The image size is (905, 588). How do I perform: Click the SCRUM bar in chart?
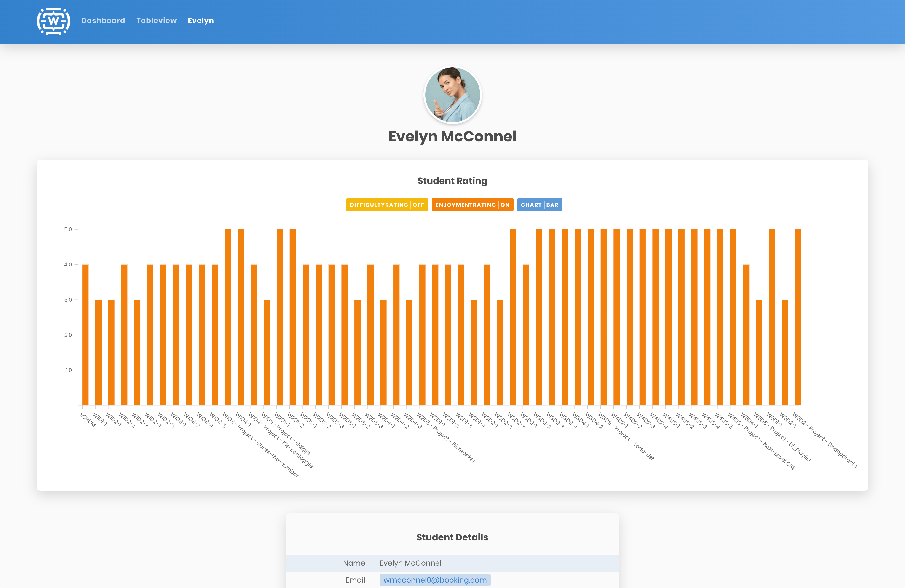[x=85, y=335]
